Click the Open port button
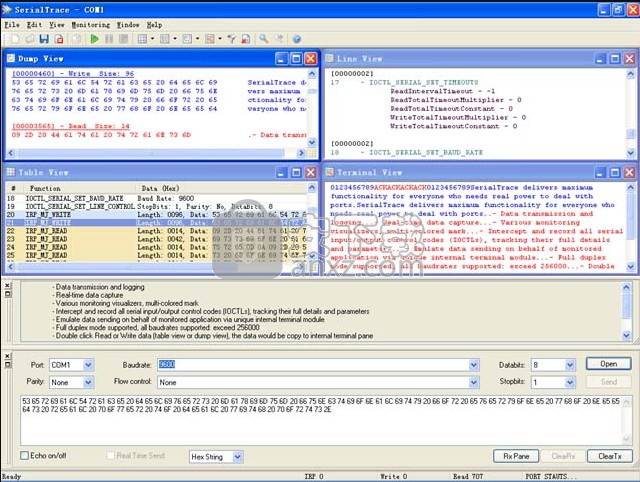Screen dimensions: 640x482 (609, 364)
